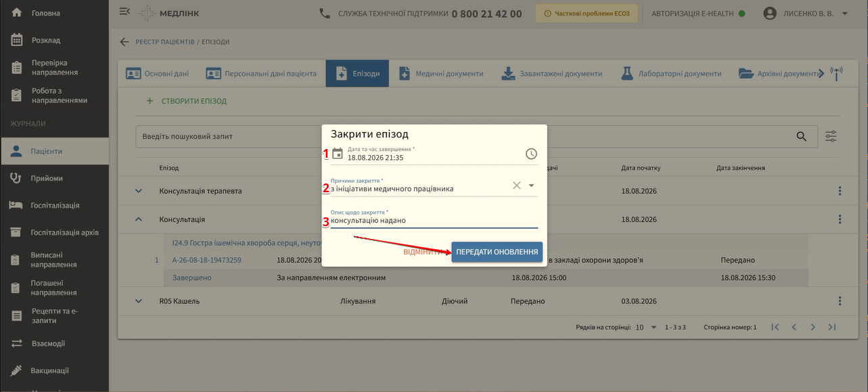Open Лабораторні документи tab
The height and width of the screenshot is (392, 868).
click(671, 74)
